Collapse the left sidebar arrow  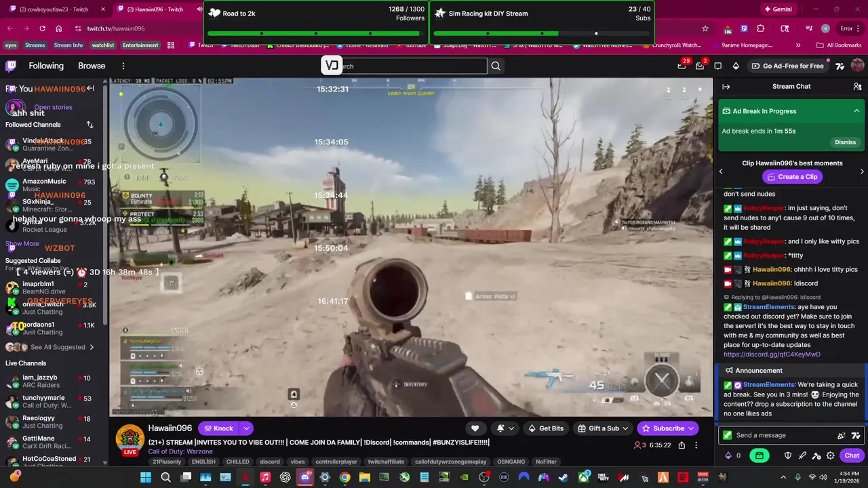(90, 88)
